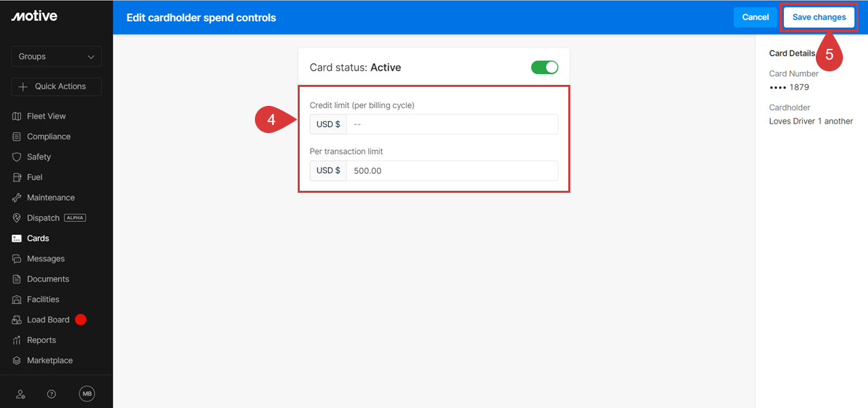Image resolution: width=868 pixels, height=408 pixels.
Task: Click the Per transaction limit field
Action: click(452, 170)
